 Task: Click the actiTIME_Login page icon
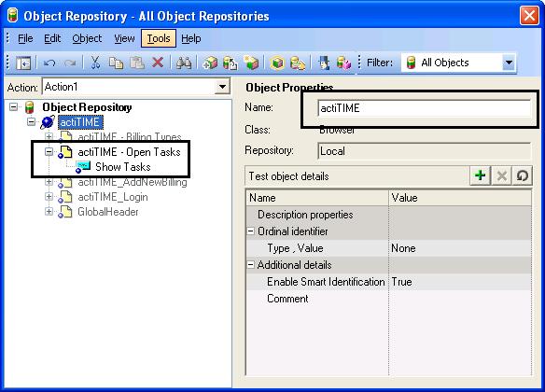click(65, 197)
